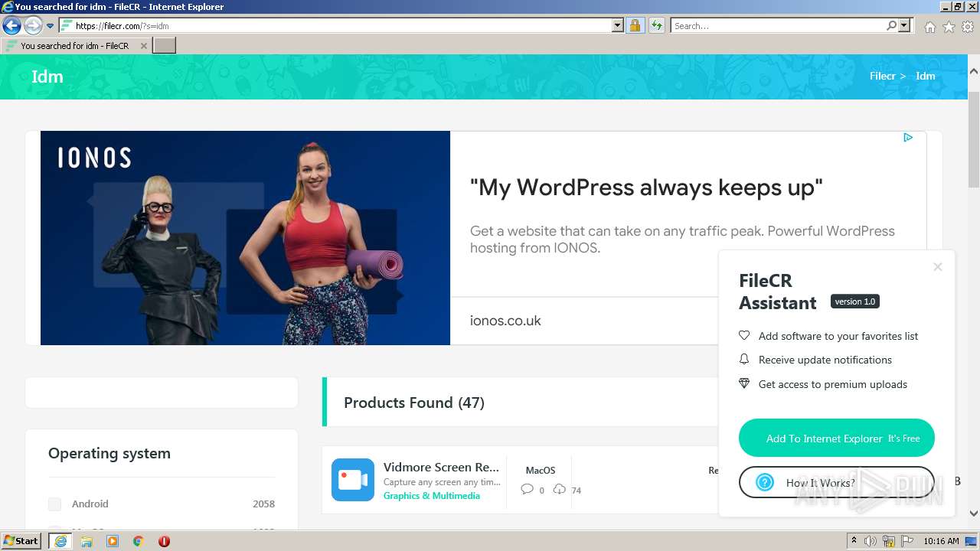Image resolution: width=980 pixels, height=551 pixels.
Task: Visit the ionos.co.uk ad link
Action: tap(505, 321)
